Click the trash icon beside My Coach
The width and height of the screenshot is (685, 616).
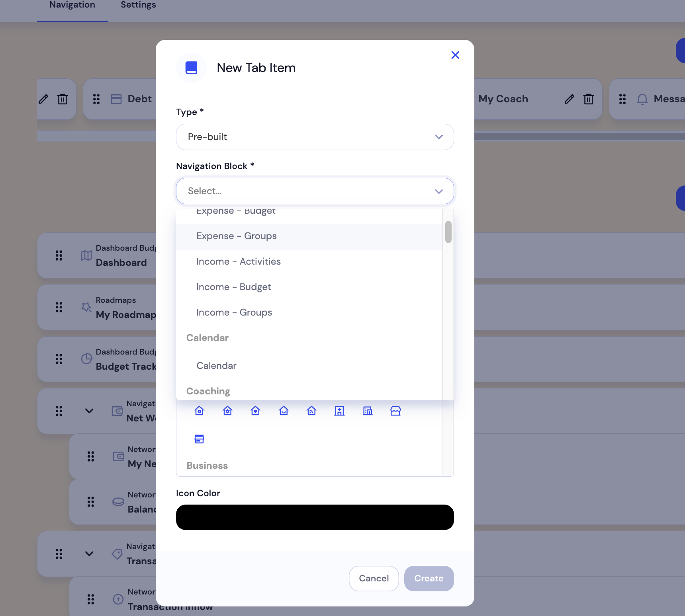589,99
